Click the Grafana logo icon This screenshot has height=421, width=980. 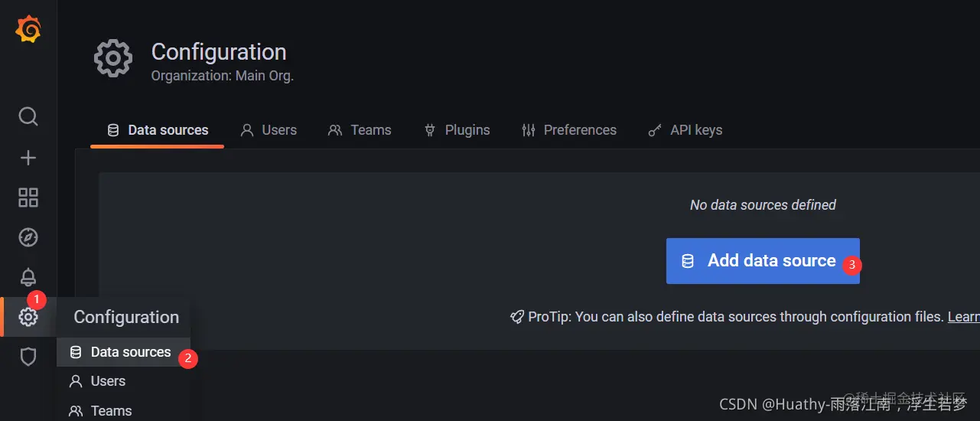[28, 30]
